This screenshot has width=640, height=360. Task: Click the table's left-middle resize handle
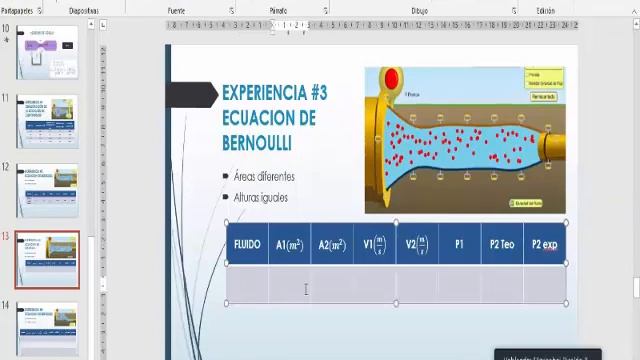227,263
